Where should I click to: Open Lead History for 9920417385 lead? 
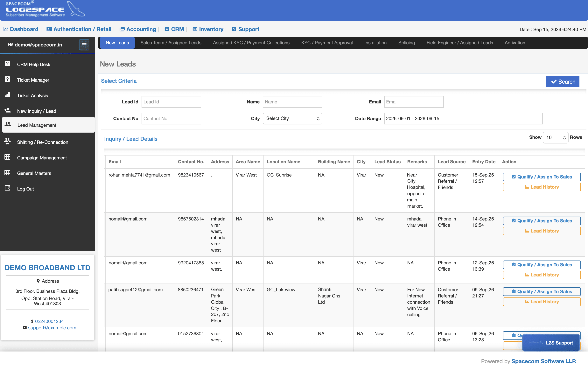tap(542, 275)
